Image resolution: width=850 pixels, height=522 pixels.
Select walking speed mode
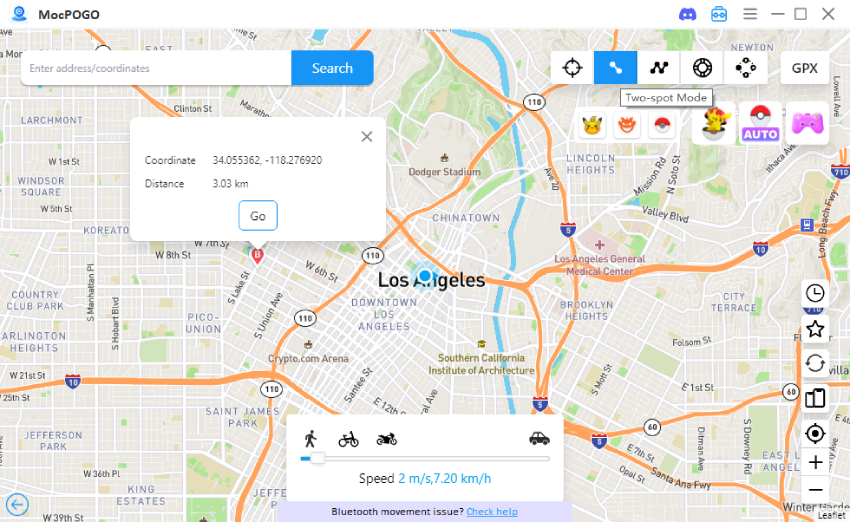click(310, 439)
